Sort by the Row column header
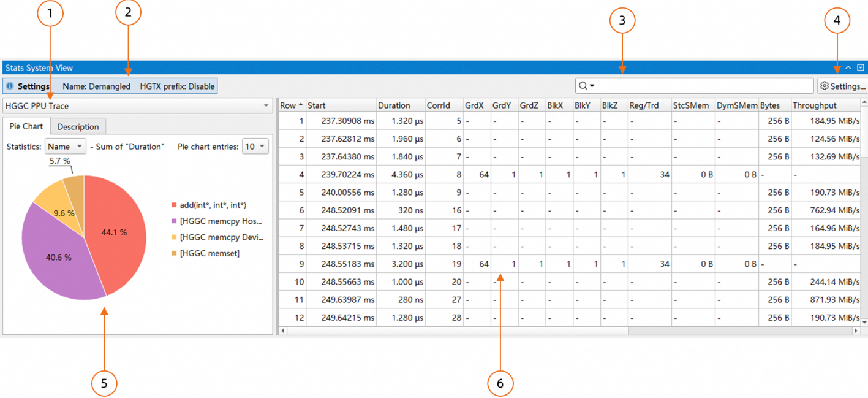This screenshot has height=398, width=868. click(x=292, y=105)
